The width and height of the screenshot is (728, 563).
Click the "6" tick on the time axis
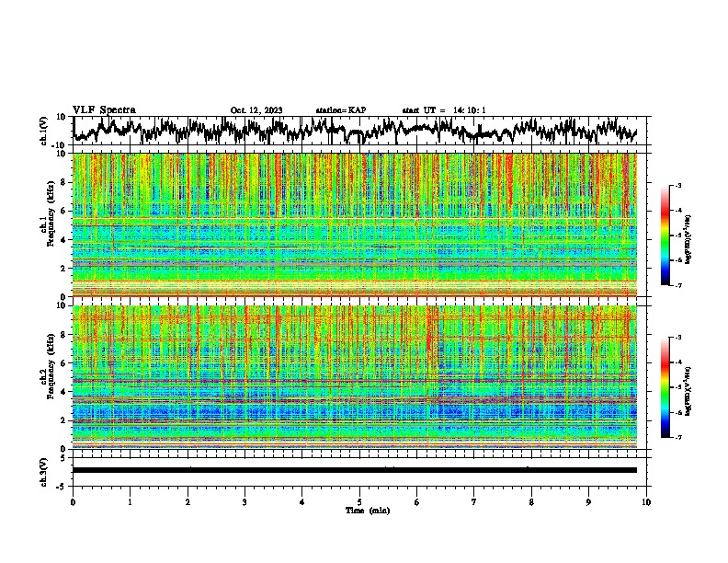[417, 502]
